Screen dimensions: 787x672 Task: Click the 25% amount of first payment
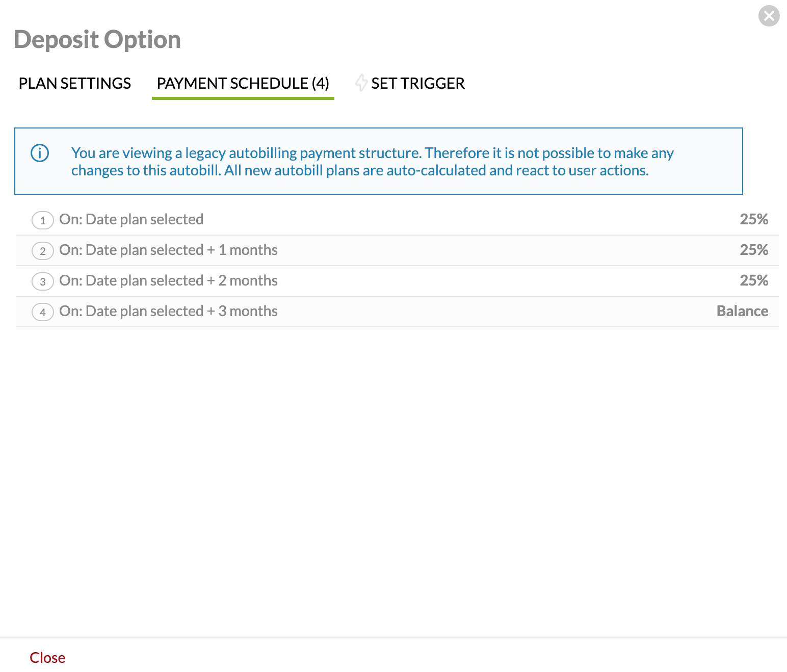pyautogui.click(x=753, y=219)
